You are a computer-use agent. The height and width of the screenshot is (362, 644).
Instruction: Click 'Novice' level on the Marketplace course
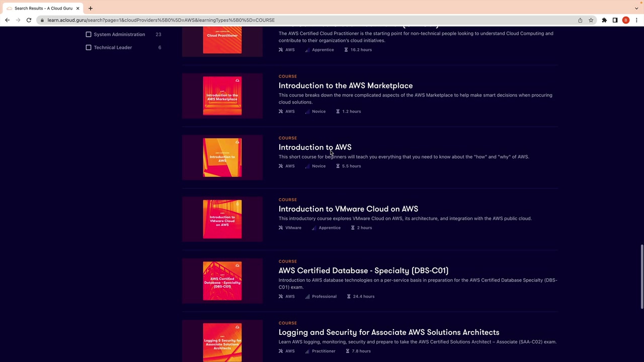tap(318, 112)
